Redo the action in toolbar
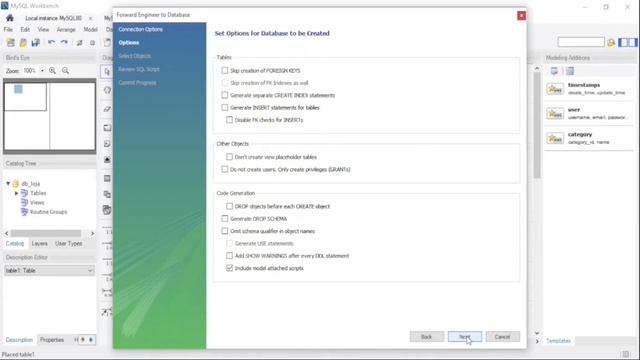The height and width of the screenshot is (360, 640). click(x=64, y=42)
